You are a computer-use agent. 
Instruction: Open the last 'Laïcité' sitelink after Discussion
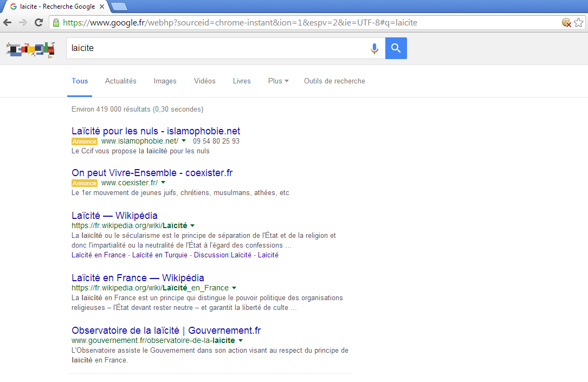tap(268, 255)
